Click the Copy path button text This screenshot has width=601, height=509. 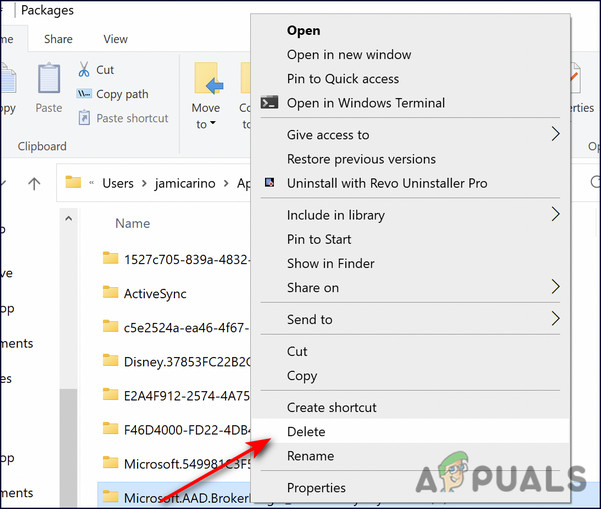tap(122, 94)
